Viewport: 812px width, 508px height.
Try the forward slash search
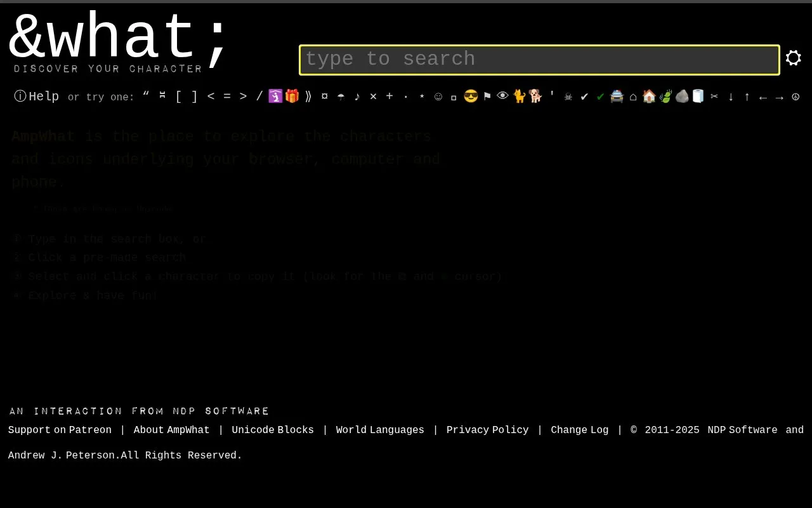pos(259,97)
